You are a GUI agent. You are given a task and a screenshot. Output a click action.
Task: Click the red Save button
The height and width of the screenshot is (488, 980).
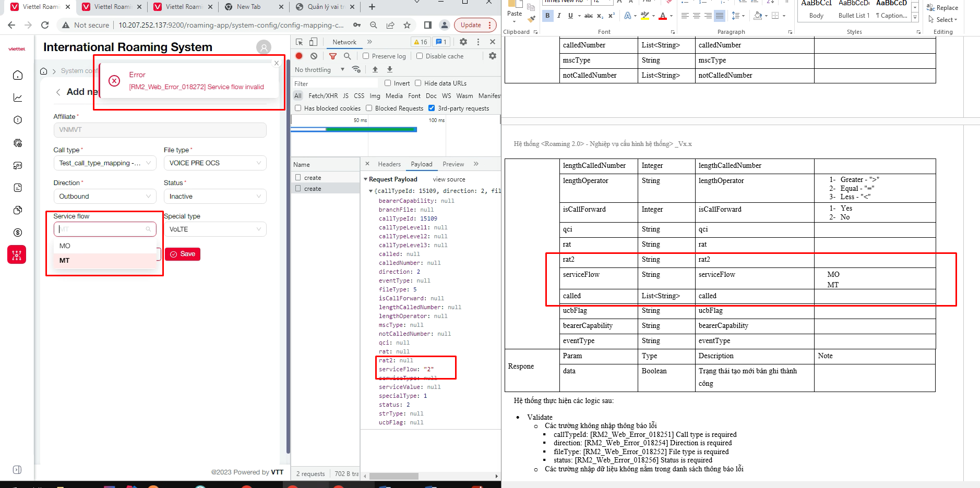click(183, 254)
